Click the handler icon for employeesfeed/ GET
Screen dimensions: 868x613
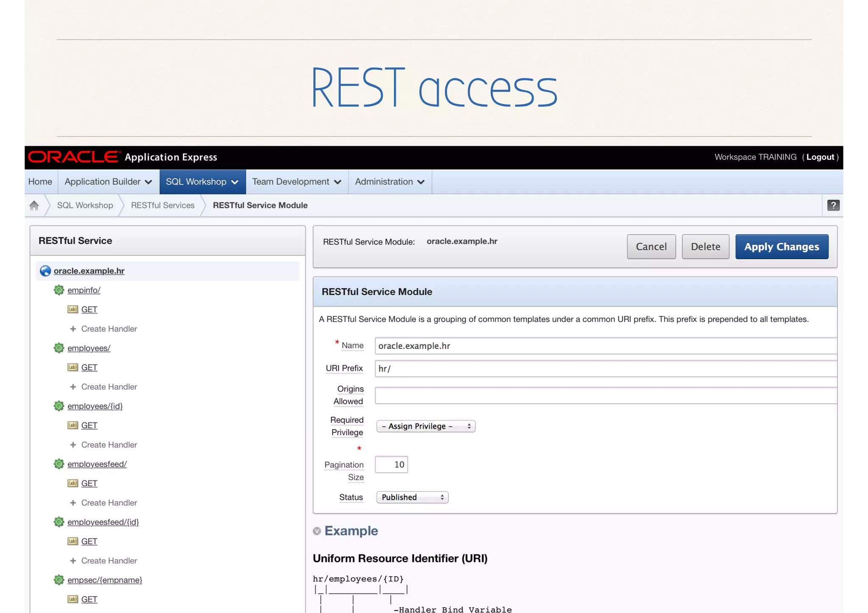pyautogui.click(x=73, y=483)
